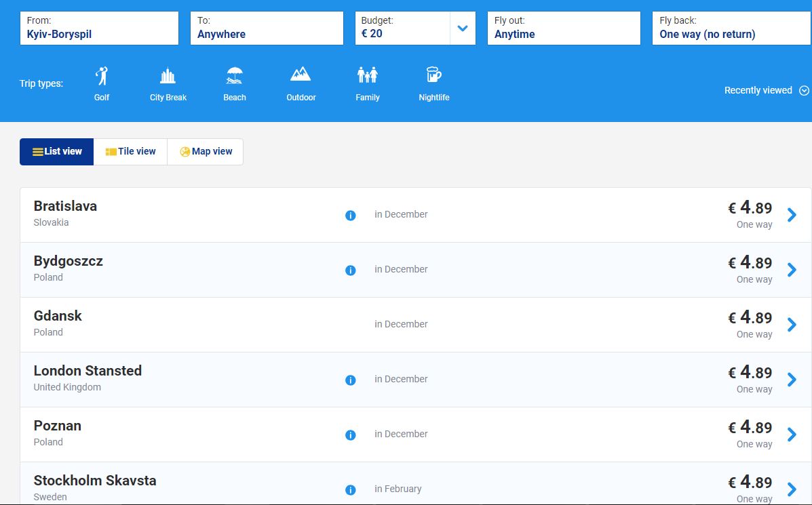
Task: Open the Budget dropdown arrow
Action: click(463, 28)
